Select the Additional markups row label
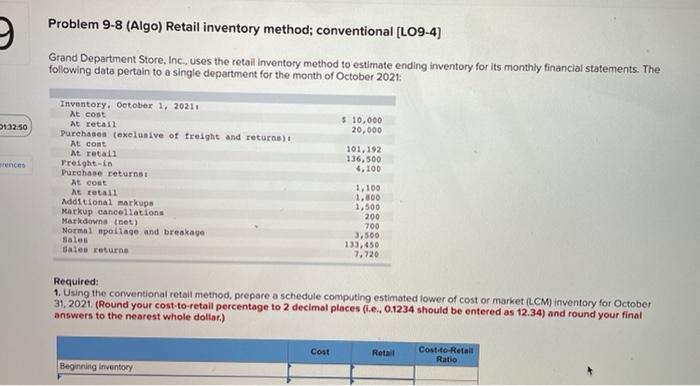Viewport: 700px width, 386px height. click(x=108, y=203)
